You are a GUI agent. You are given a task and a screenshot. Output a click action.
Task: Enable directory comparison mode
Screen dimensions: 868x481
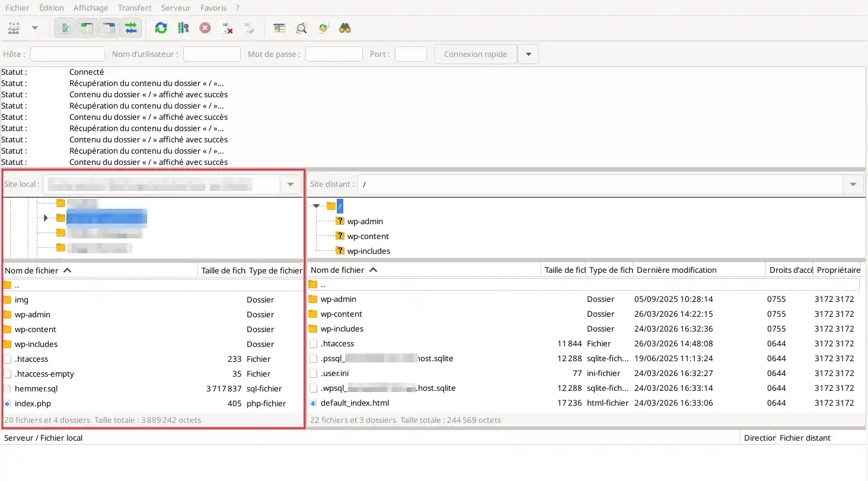pos(301,28)
